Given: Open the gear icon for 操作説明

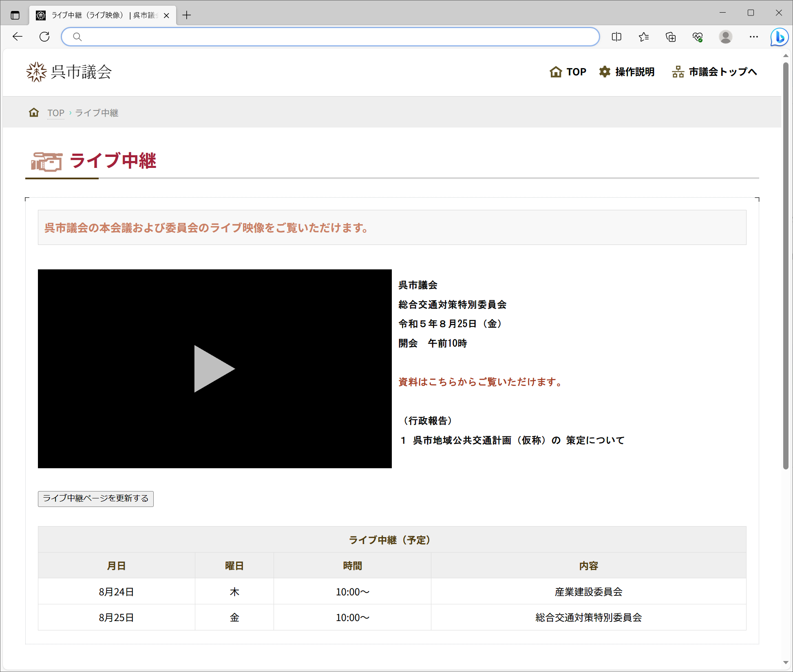Looking at the screenshot, I should [605, 72].
